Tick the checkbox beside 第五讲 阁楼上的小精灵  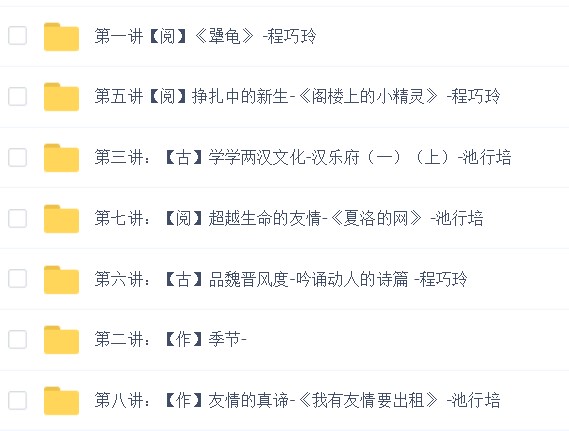(17, 97)
